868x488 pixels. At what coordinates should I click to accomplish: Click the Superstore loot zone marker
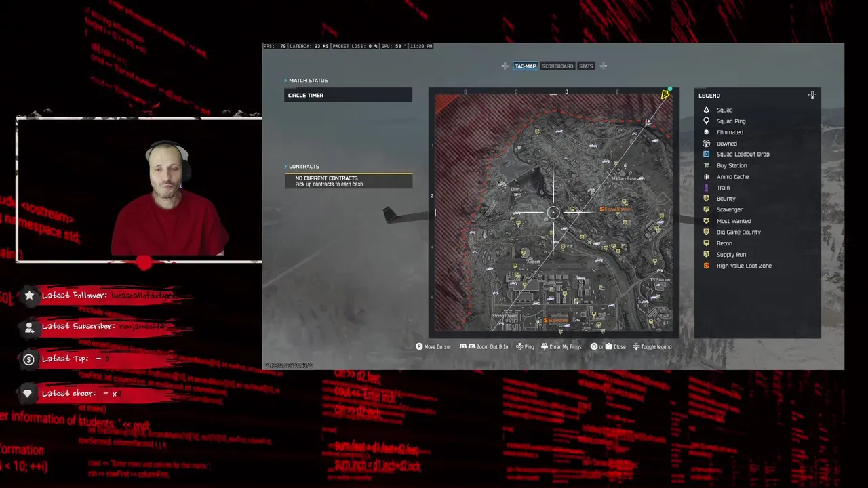(x=556, y=320)
